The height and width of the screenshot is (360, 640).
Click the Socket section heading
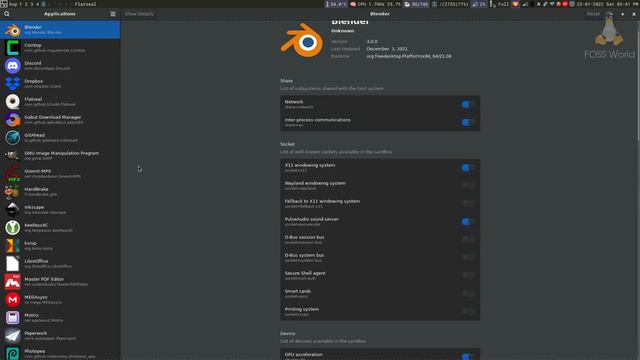[287, 144]
